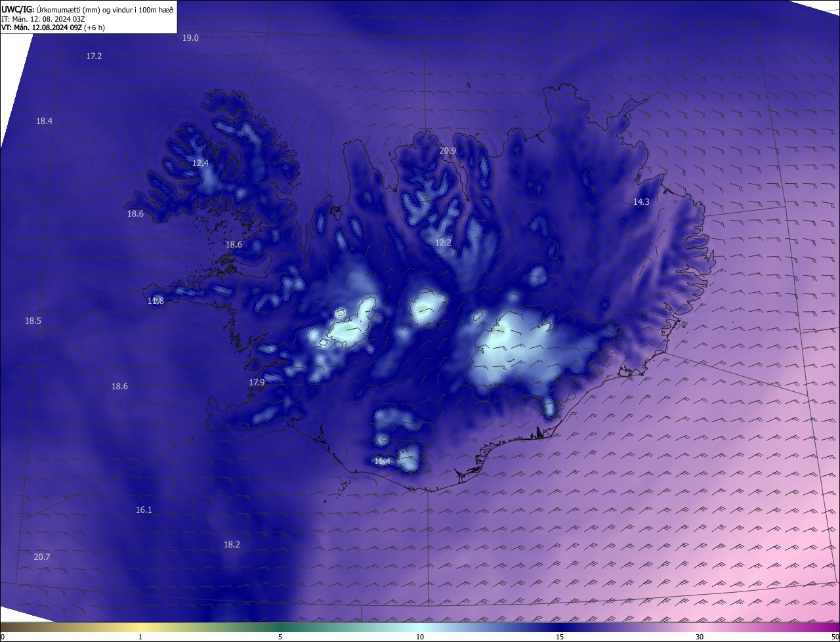Click the '0' tick on the color scale
Image resolution: width=840 pixels, height=642 pixels.
click(3, 637)
